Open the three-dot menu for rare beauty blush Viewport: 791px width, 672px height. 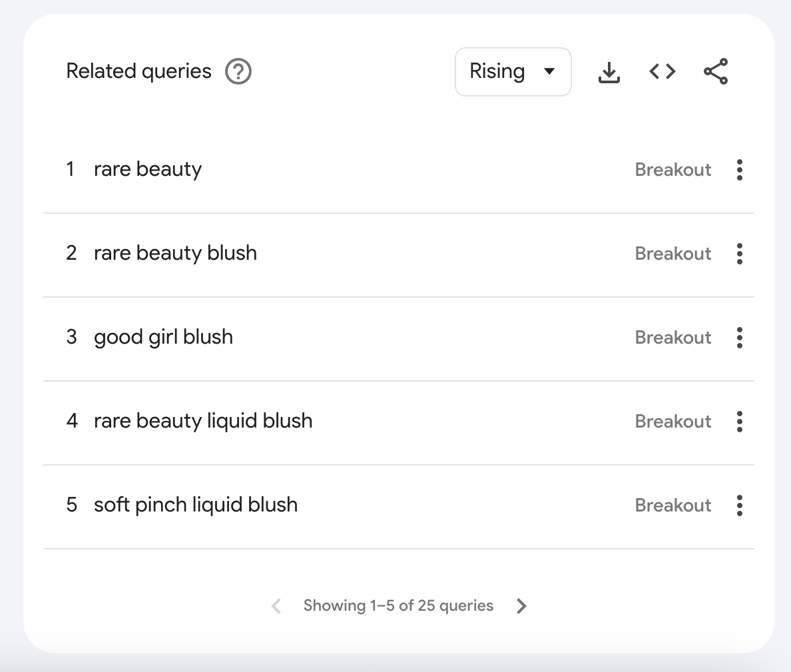739,254
